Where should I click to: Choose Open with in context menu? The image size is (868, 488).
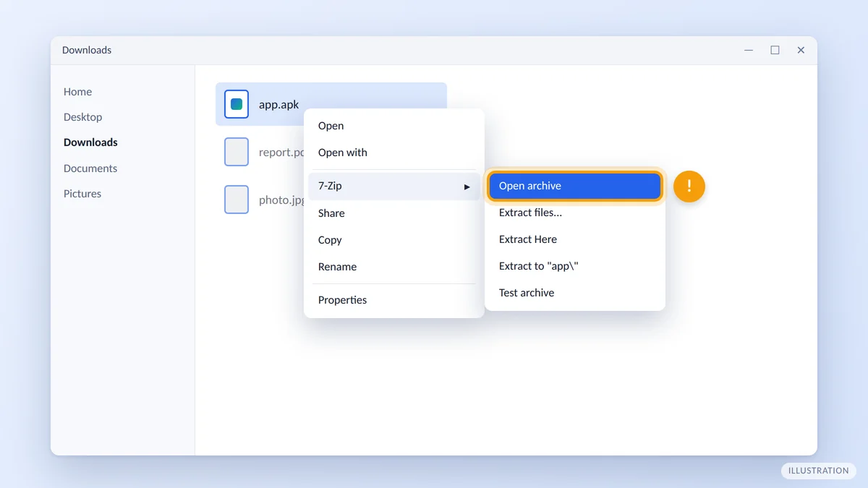point(394,153)
